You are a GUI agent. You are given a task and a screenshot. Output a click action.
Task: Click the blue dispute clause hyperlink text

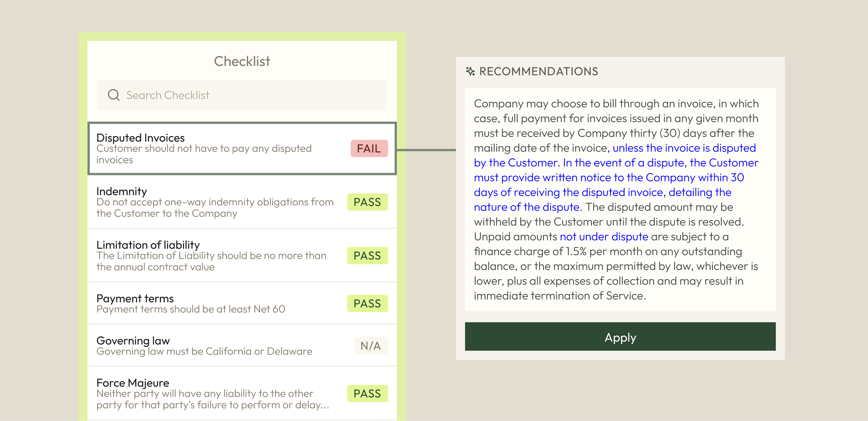[x=614, y=177]
